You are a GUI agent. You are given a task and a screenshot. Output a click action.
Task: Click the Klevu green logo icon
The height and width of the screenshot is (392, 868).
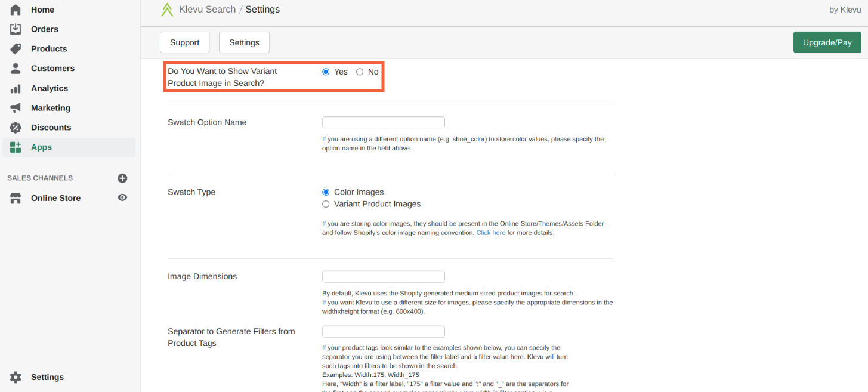[x=167, y=10]
